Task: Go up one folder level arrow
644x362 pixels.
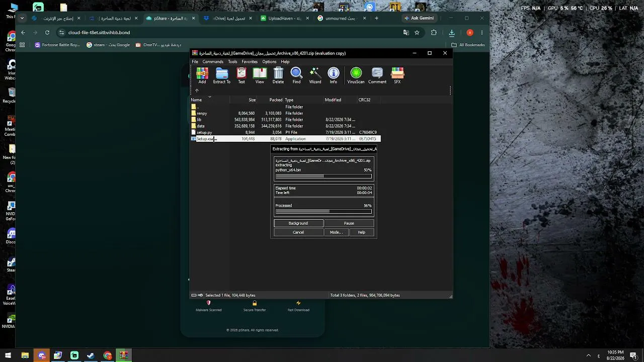Action: coord(197,91)
